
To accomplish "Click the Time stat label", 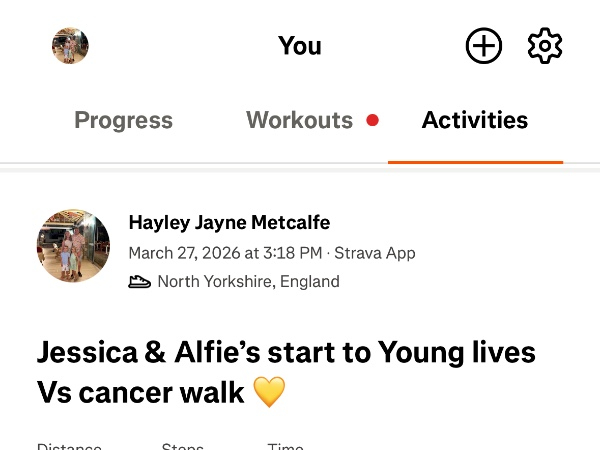I will tap(285, 446).
